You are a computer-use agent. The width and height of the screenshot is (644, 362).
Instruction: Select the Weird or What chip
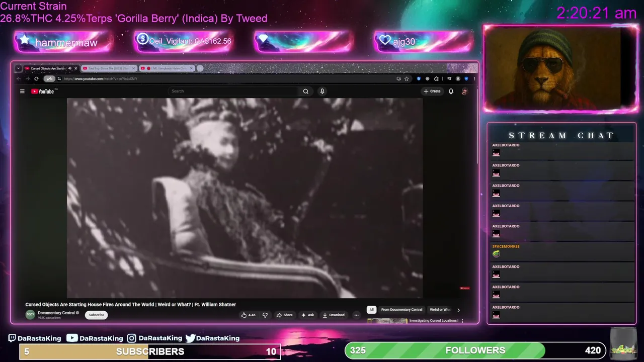[440, 310]
